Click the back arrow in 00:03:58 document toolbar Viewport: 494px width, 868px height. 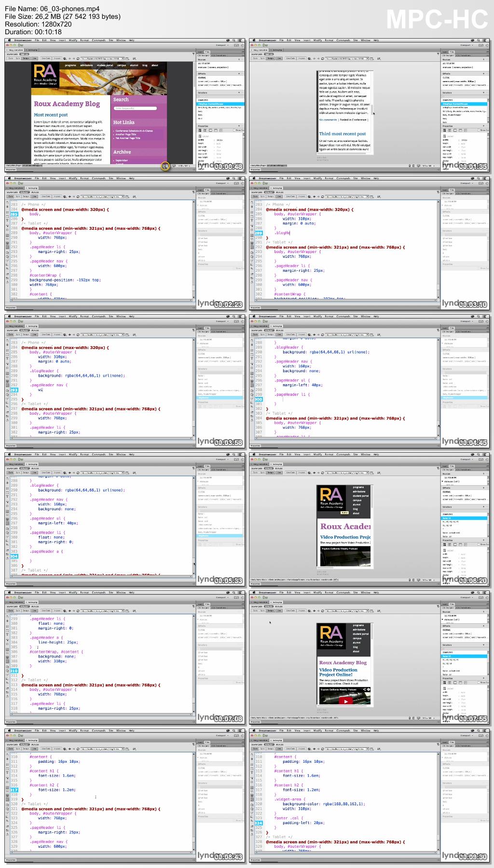(x=69, y=335)
